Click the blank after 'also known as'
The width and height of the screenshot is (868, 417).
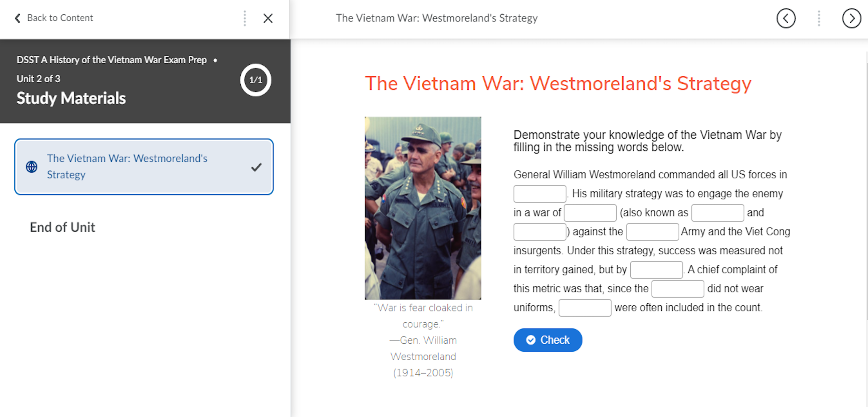tap(717, 213)
